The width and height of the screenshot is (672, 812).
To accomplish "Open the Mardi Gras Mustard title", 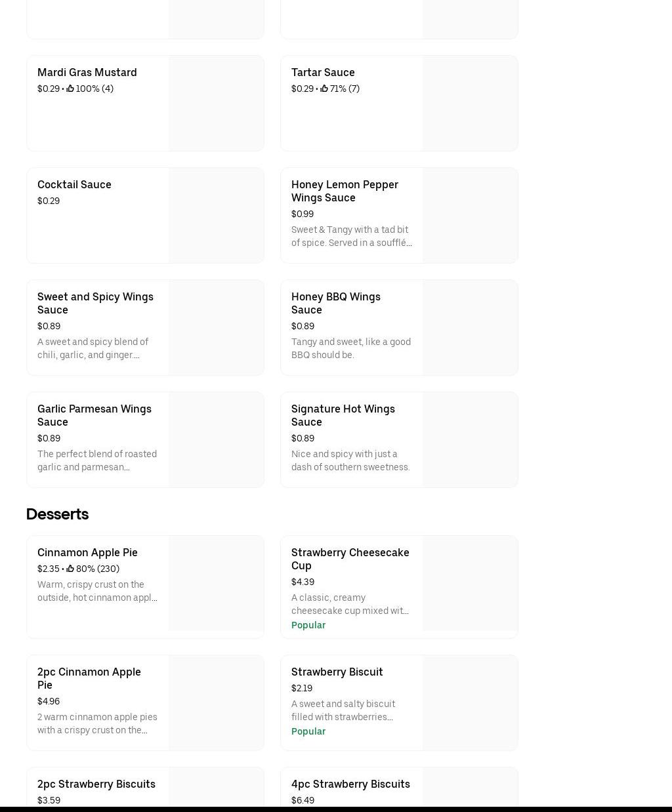I will coord(87,72).
